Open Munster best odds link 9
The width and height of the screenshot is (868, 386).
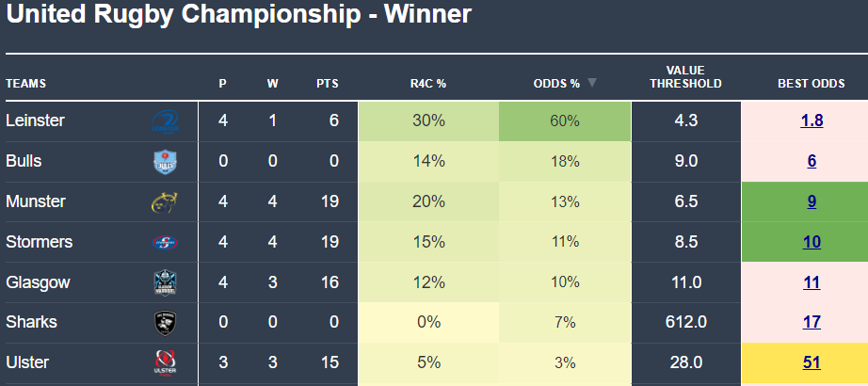(x=812, y=201)
